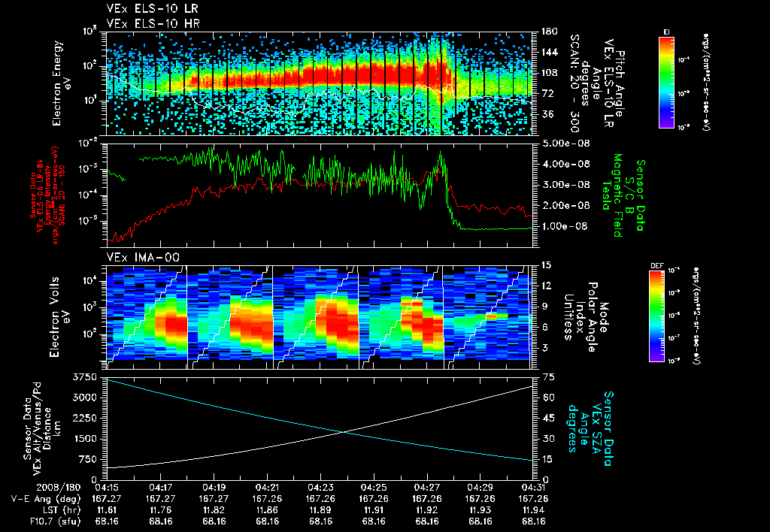Click the magnetic field tick 3.00e-08

click(565, 185)
